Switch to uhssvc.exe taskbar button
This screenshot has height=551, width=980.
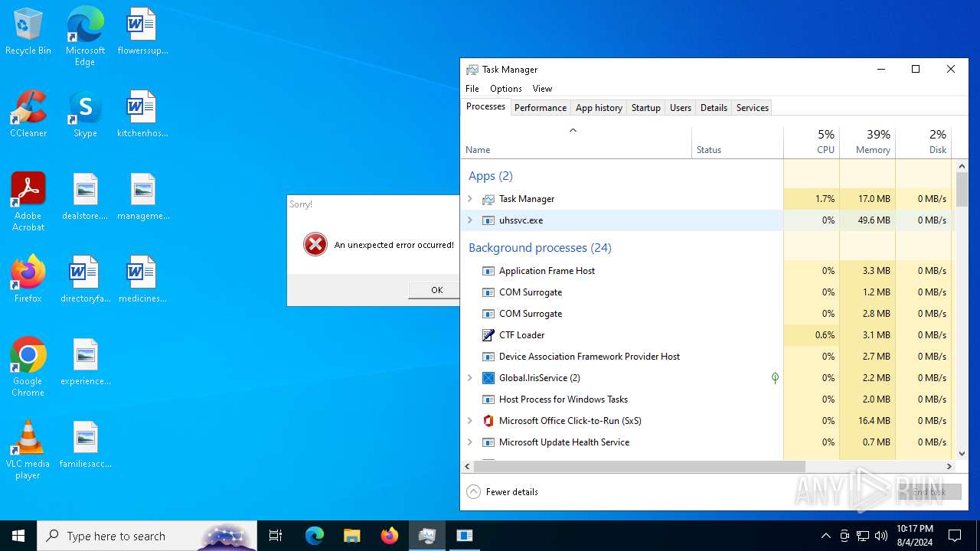point(464,536)
